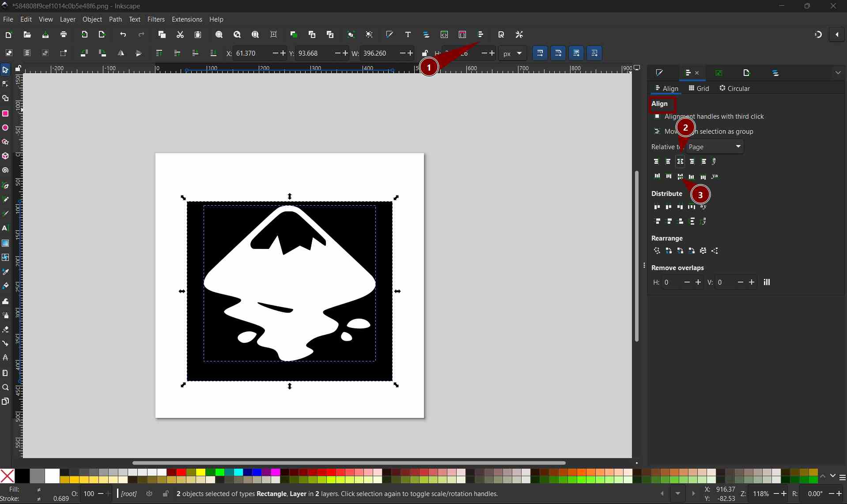The width and height of the screenshot is (847, 504).
Task: Click the Print icon
Action: click(64, 34)
